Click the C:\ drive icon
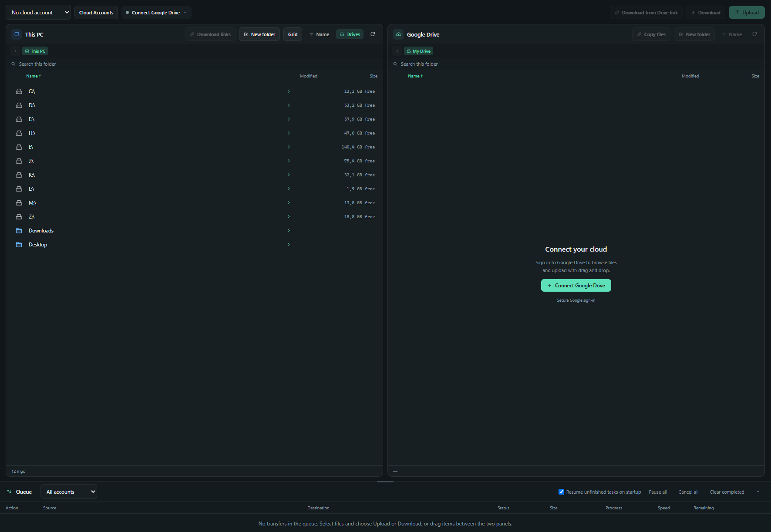 click(19, 91)
